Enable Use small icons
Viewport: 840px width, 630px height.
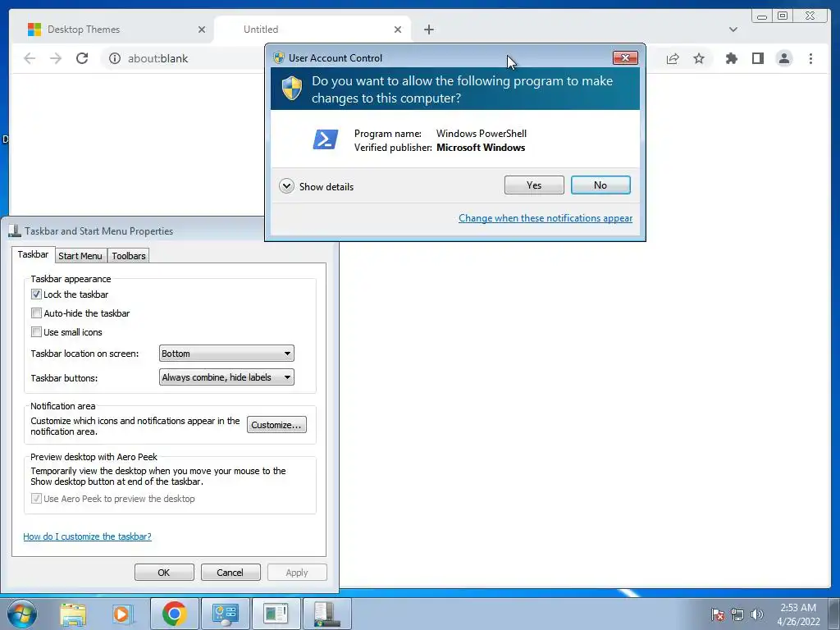point(36,331)
